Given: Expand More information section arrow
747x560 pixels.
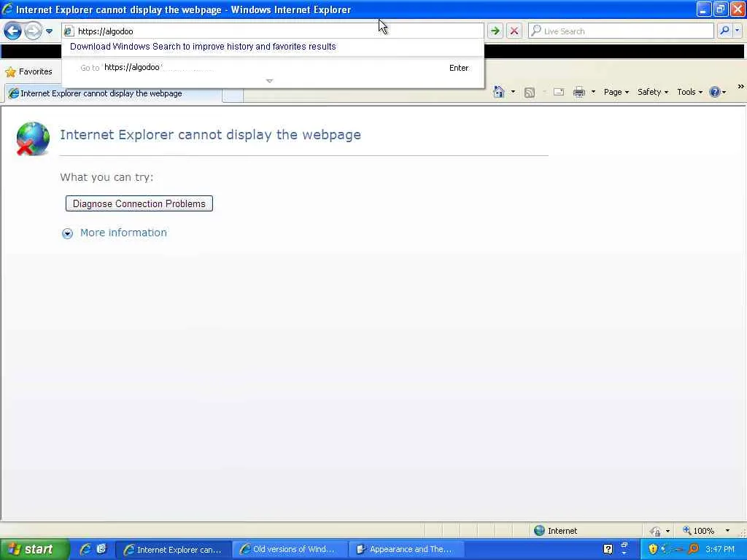Looking at the screenshot, I should point(68,233).
